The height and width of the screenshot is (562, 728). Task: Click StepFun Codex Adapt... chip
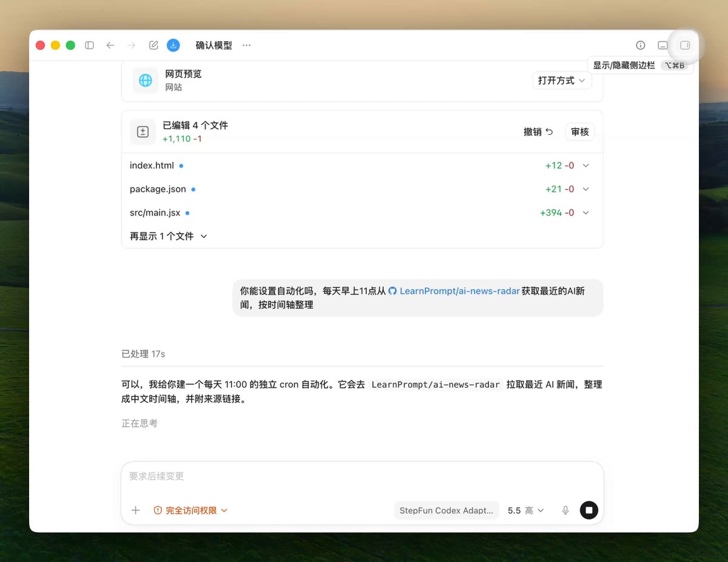pos(446,510)
